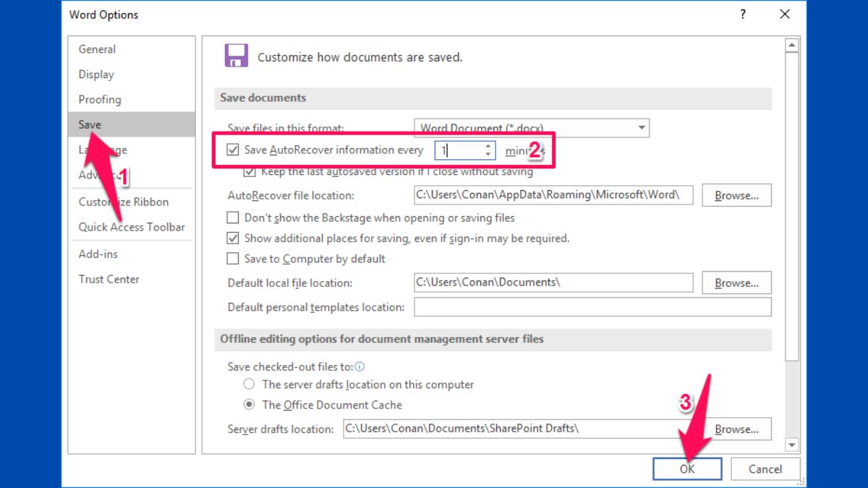Viewport: 868px width, 488px height.
Task: Click the spinner down arrow for minutes
Action: point(489,153)
